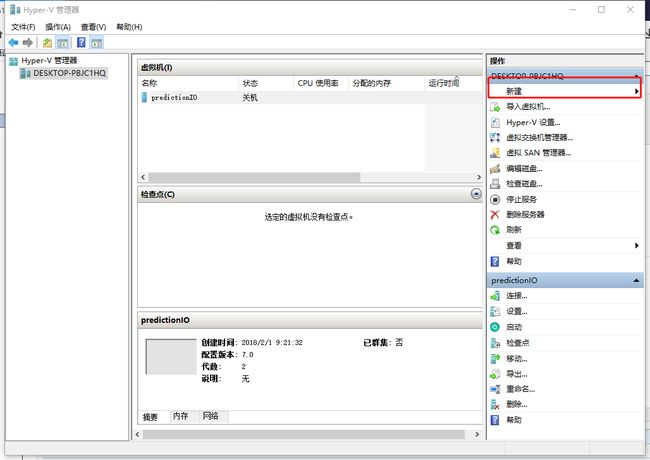The width and height of the screenshot is (650, 460).
Task: Collapse the predictionIO actions section
Action: click(636, 281)
